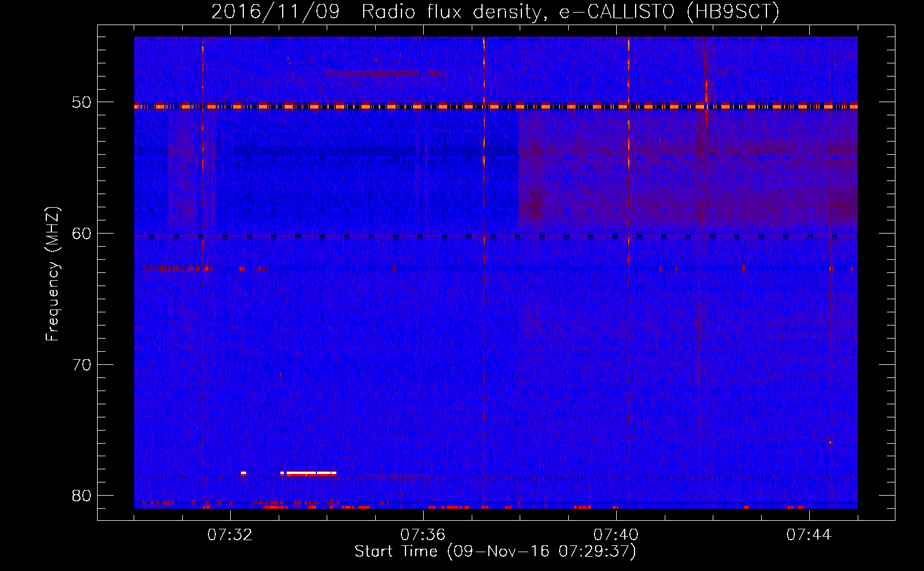This screenshot has width=924, height=571.
Task: Click the 07:36 time tick label
Action: pos(423,535)
